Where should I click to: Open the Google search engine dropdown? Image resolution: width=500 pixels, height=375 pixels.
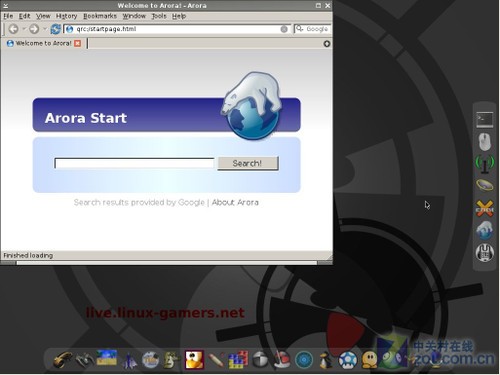pyautogui.click(x=300, y=29)
